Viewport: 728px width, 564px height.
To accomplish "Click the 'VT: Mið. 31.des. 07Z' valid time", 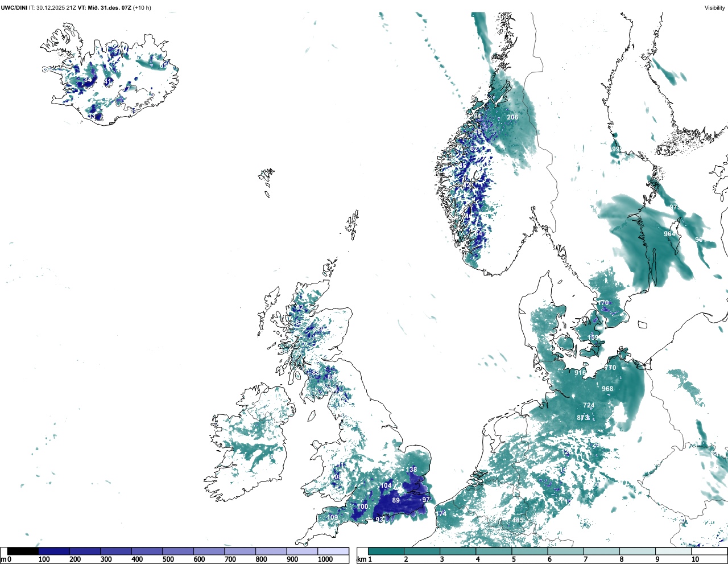I will [105, 7].
